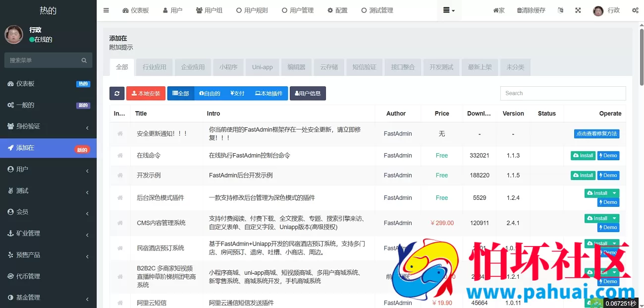The width and height of the screenshot is (644, 308).
Task: Focus the plugin Search input field
Action: [563, 93]
